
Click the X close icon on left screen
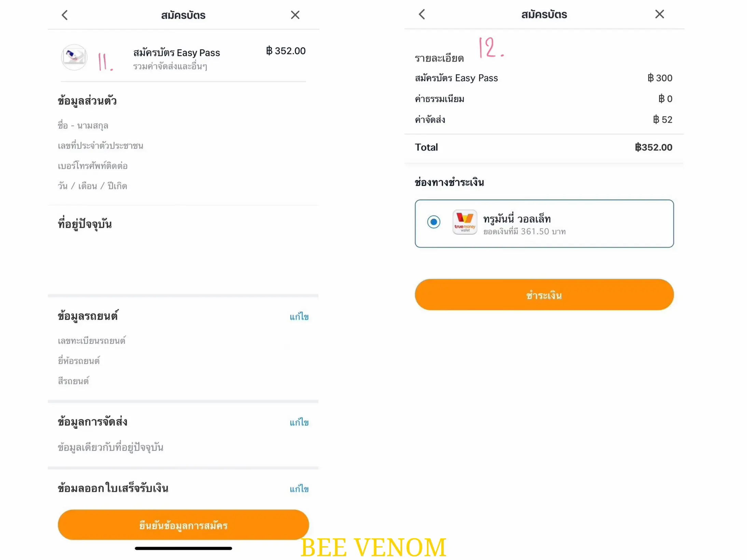(295, 15)
